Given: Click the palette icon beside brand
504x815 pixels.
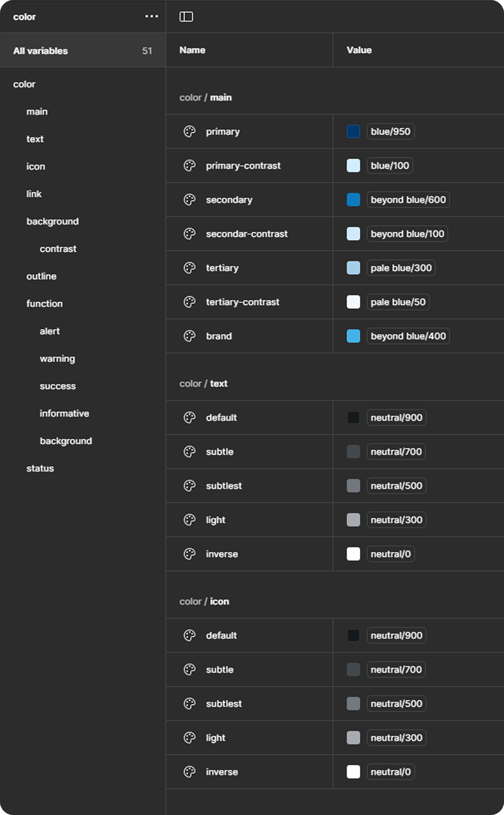Looking at the screenshot, I should (x=190, y=336).
